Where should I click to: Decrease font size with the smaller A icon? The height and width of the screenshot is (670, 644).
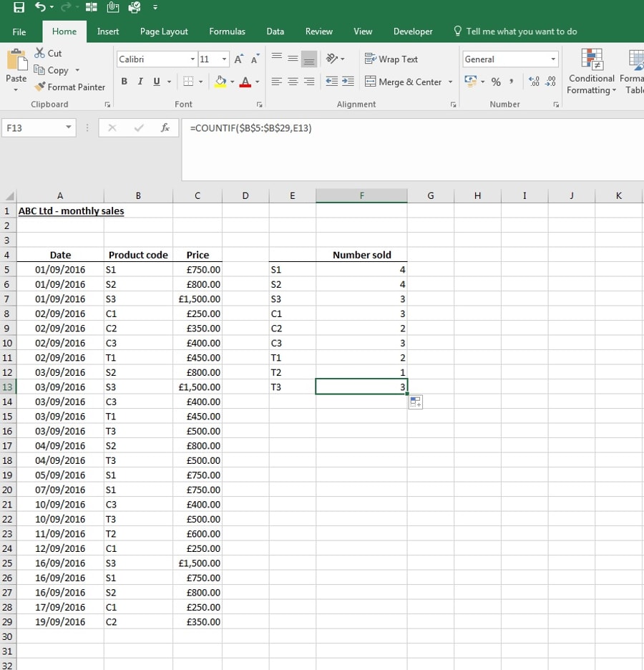[255, 59]
